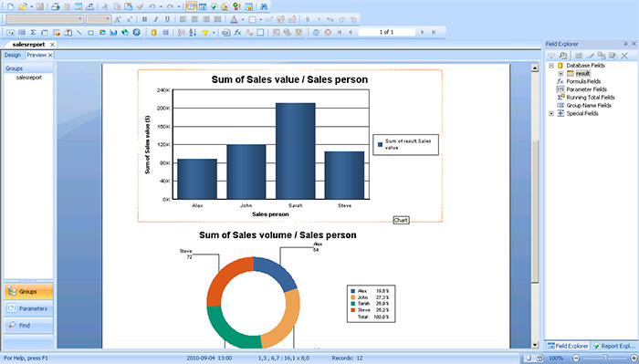Screen dimensions: 639x364
Task: Toggle Italic formatting
Action: [x=156, y=19]
